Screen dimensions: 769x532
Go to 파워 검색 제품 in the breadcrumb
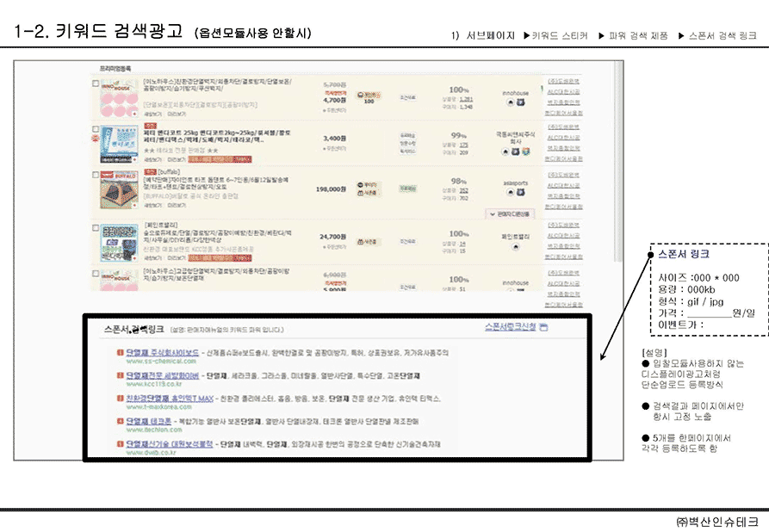point(633,36)
